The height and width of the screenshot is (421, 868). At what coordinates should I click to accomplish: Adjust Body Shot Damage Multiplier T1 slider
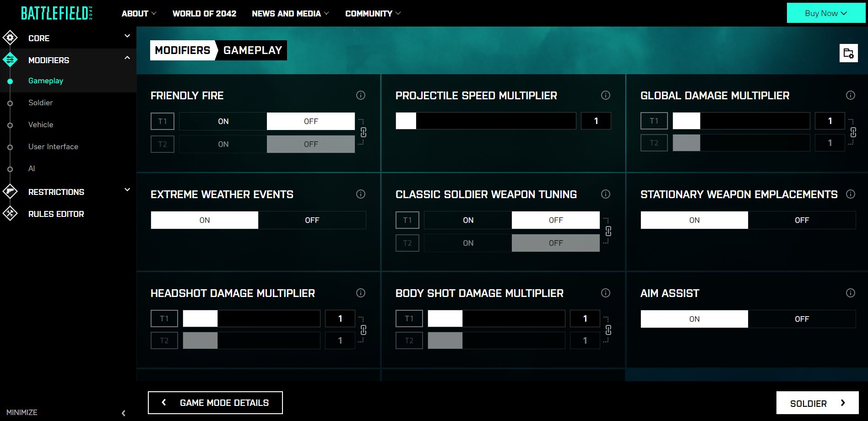(496, 318)
